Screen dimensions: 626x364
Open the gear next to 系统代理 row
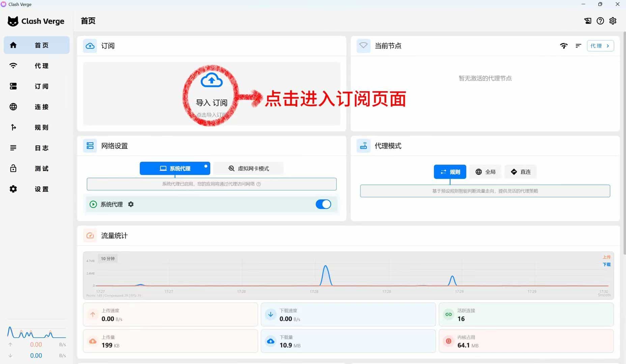(131, 204)
